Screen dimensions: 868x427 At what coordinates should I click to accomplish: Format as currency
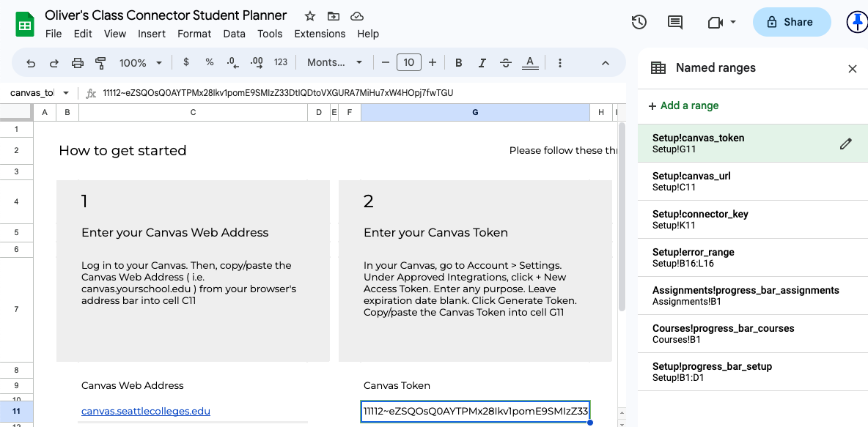click(186, 62)
